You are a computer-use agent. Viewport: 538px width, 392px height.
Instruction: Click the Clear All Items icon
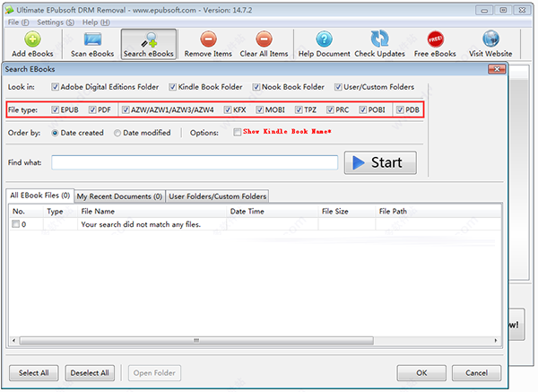[x=264, y=39]
